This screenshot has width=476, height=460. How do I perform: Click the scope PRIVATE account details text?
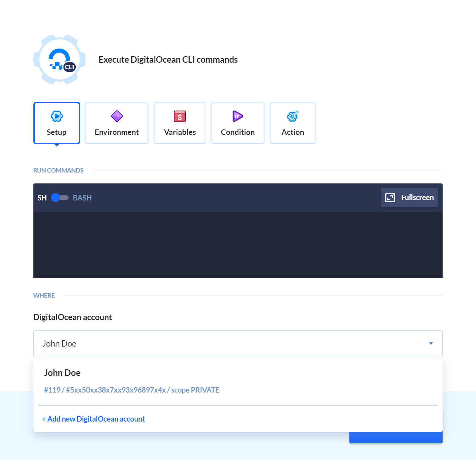click(x=132, y=390)
